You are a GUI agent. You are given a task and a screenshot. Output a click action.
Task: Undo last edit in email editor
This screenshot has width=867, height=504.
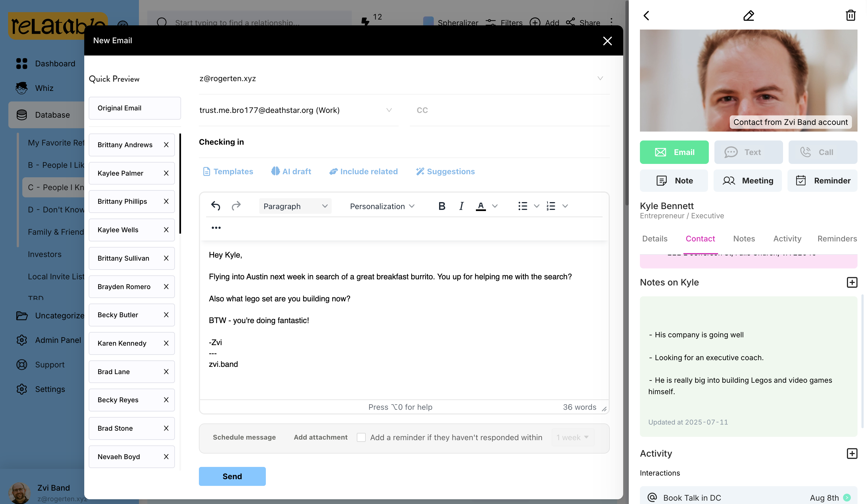point(215,205)
